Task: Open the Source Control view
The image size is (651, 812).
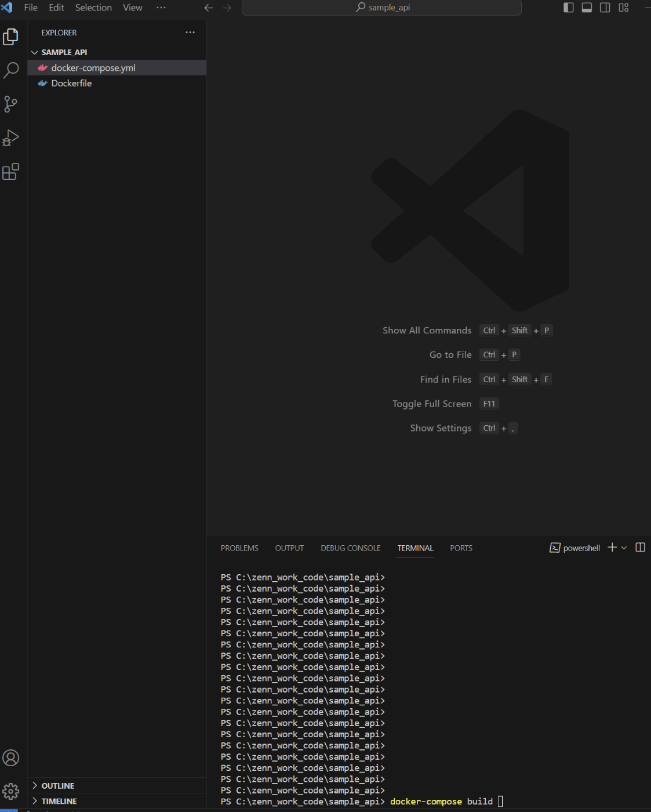Action: (11, 104)
